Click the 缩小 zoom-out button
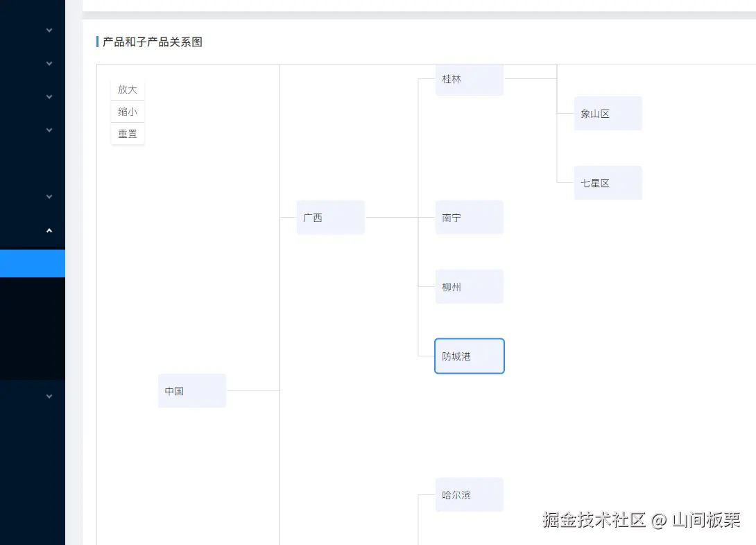Image resolution: width=756 pixels, height=545 pixels. pyautogui.click(x=127, y=111)
